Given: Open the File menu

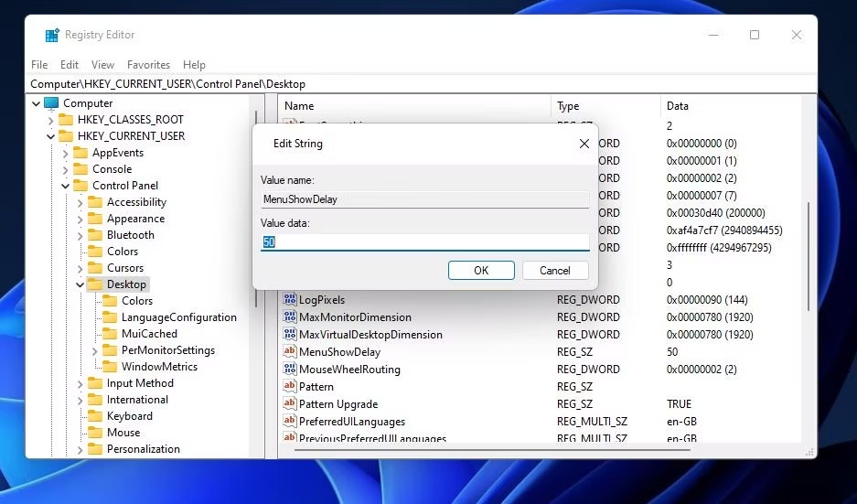Looking at the screenshot, I should click(x=39, y=65).
